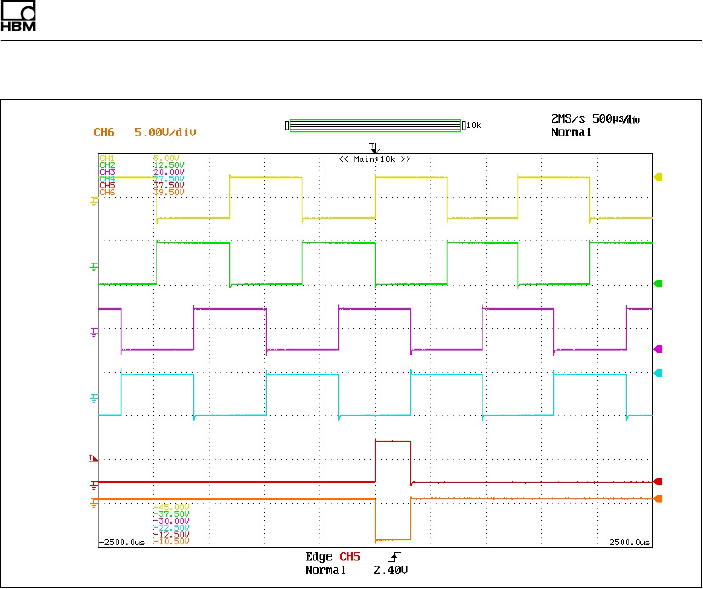Click the -30.00V lower limit value
Image resolution: width=703 pixels, height=589 pixels.
171,521
